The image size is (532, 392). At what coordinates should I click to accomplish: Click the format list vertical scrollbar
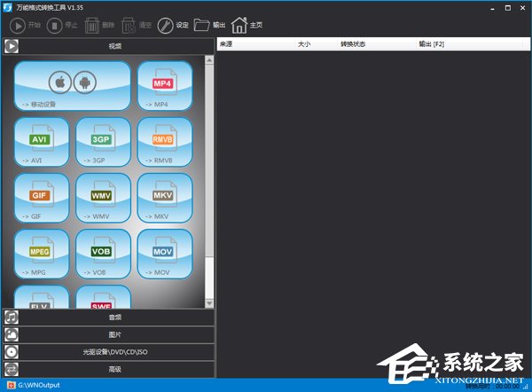click(x=209, y=177)
